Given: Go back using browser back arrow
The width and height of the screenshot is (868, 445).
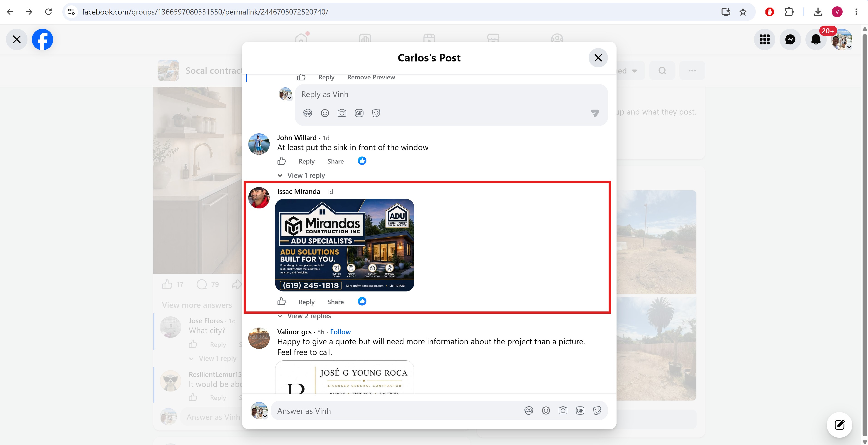Looking at the screenshot, I should [x=10, y=12].
